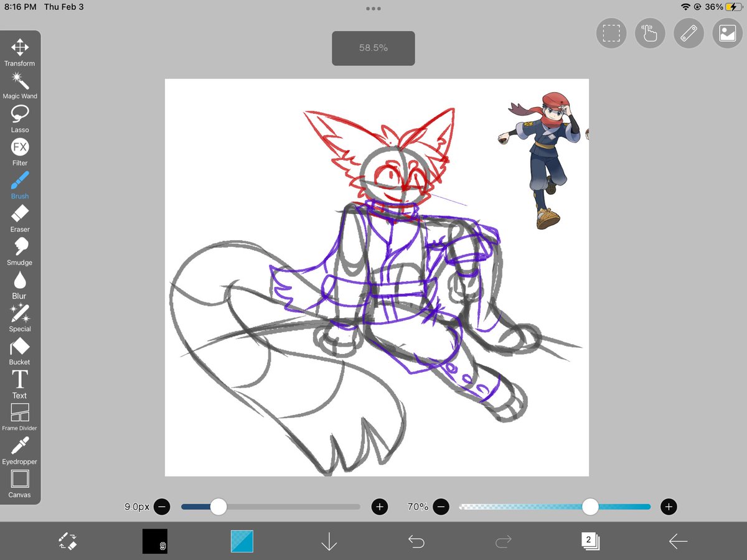Open the ruler tool button

(688, 33)
